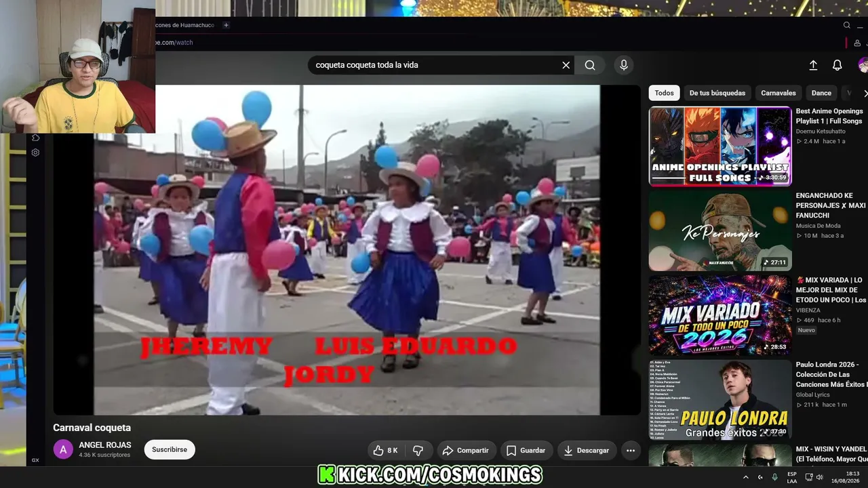Clear the search box with X
Screen dimensions: 868x488
pyautogui.click(x=566, y=65)
